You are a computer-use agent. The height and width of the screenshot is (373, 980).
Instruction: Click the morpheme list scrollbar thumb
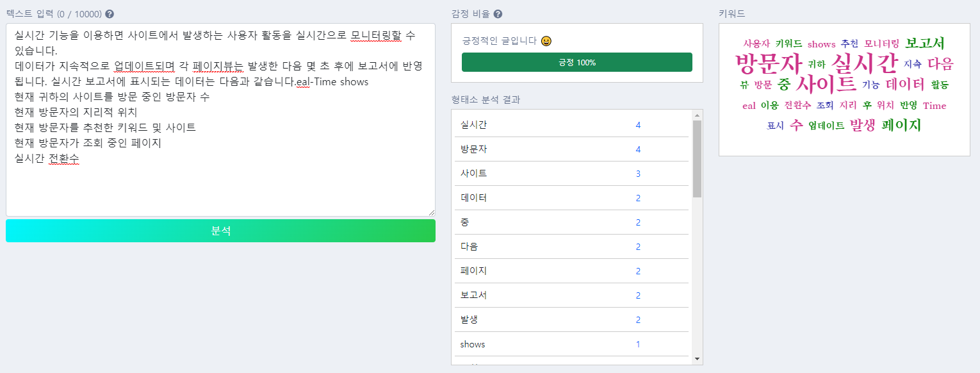(698, 158)
